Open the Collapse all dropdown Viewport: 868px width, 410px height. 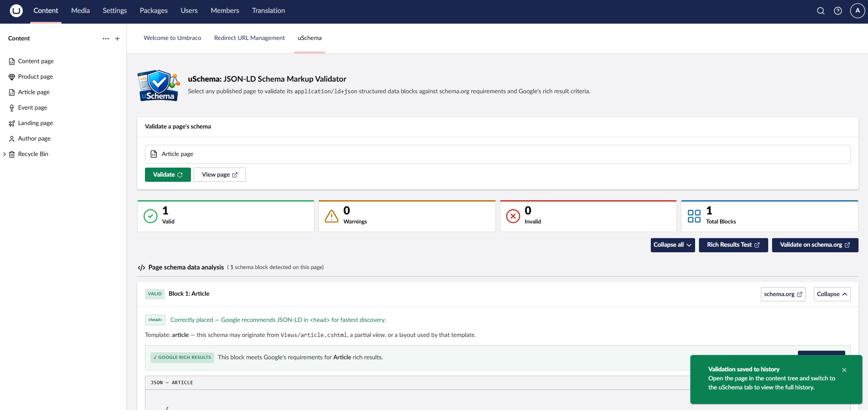(672, 245)
